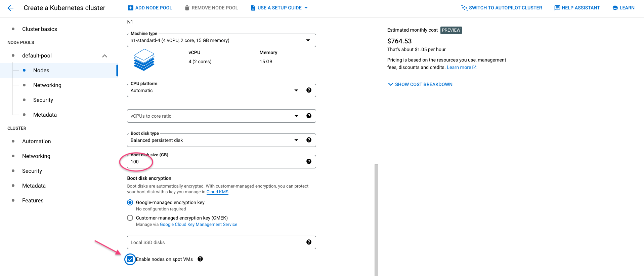Select Security under default-pool
This screenshot has height=276, width=644.
43,100
